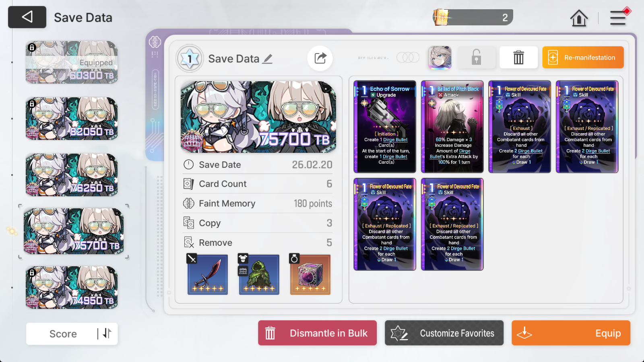
Task: Toggle the save data lock
Action: click(476, 58)
